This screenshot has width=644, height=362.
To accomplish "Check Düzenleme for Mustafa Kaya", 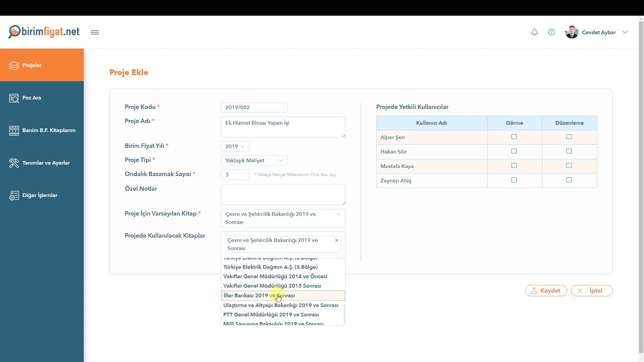I will (569, 165).
